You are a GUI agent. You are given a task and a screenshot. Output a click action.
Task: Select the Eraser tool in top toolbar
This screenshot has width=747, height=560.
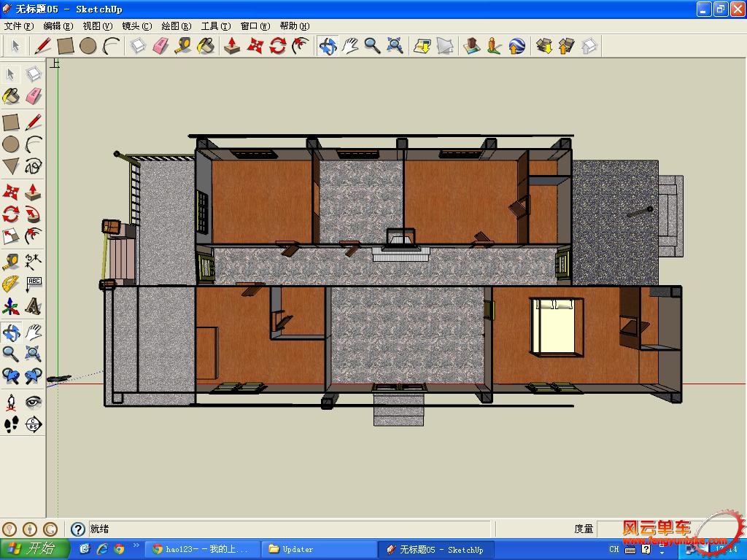tap(160, 46)
